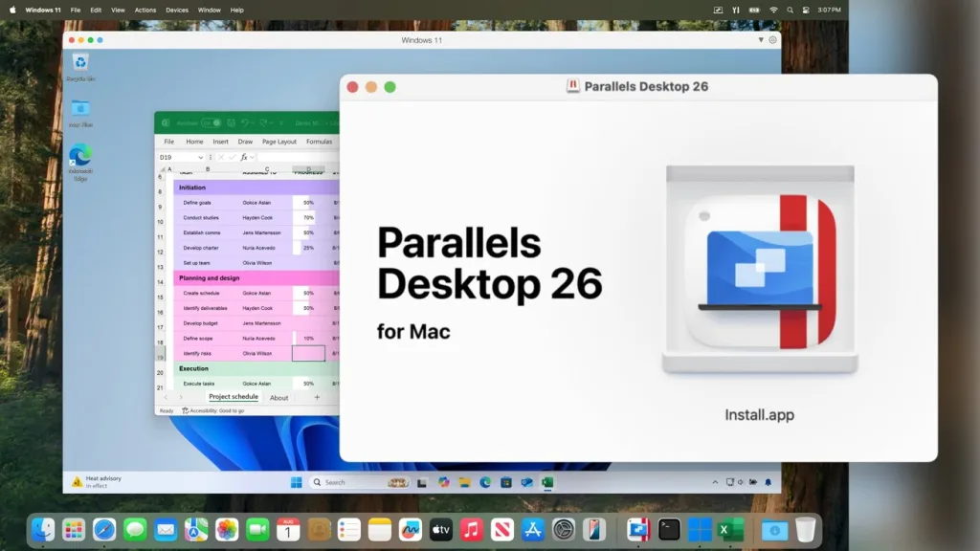Switch to the Formulas ribbon tab
980x551 pixels.
[319, 141]
